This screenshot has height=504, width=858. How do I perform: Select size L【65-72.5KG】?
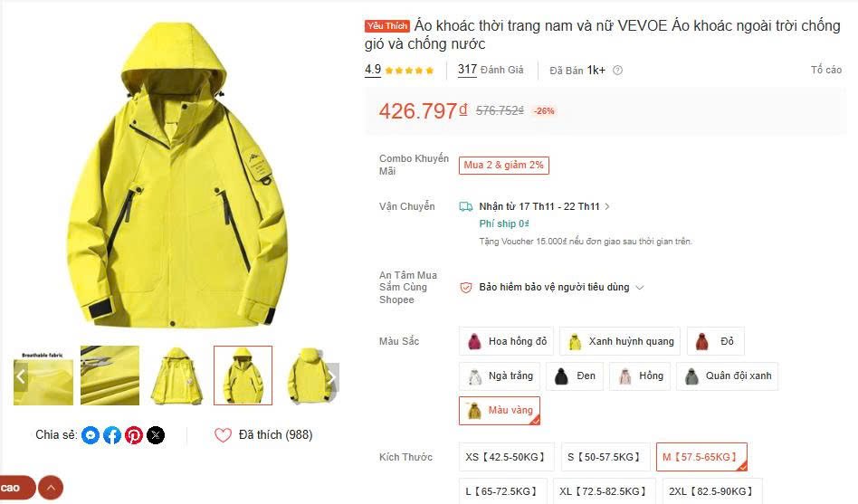click(502, 490)
